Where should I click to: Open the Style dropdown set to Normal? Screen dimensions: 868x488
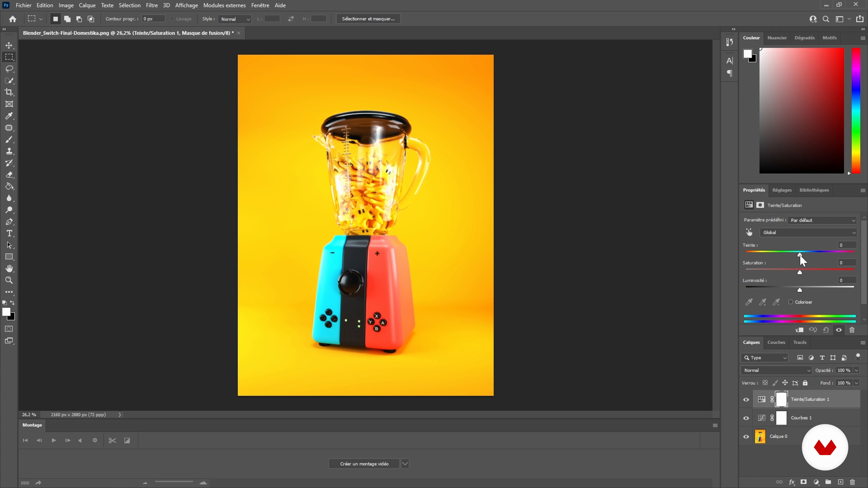235,19
